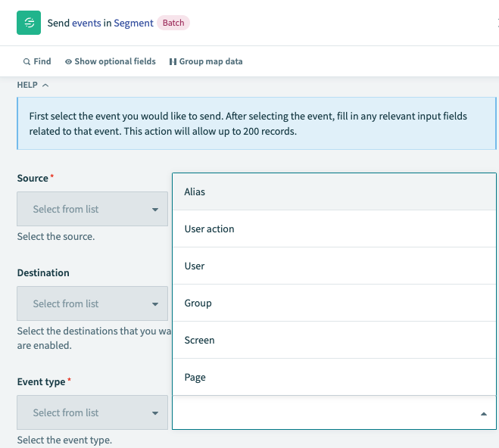Click the Segment link in title
The height and width of the screenshot is (448, 499).
tap(134, 23)
